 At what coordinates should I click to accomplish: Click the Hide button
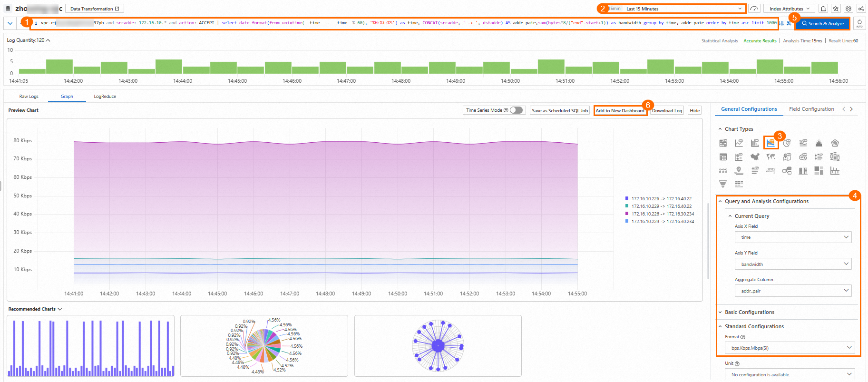(x=695, y=110)
